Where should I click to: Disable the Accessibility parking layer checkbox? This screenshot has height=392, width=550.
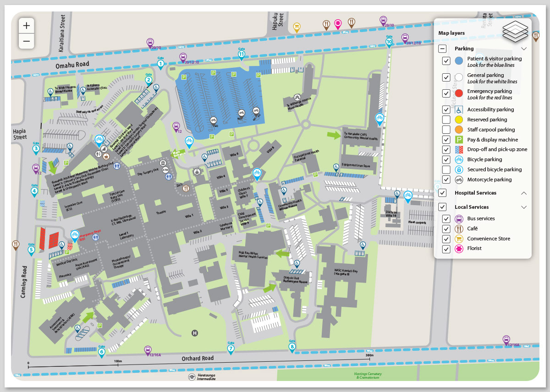tap(446, 109)
